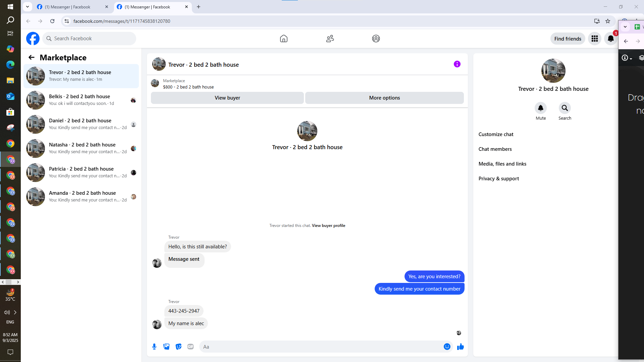
Task: Open Copilot from taskbar
Action: [10, 49]
